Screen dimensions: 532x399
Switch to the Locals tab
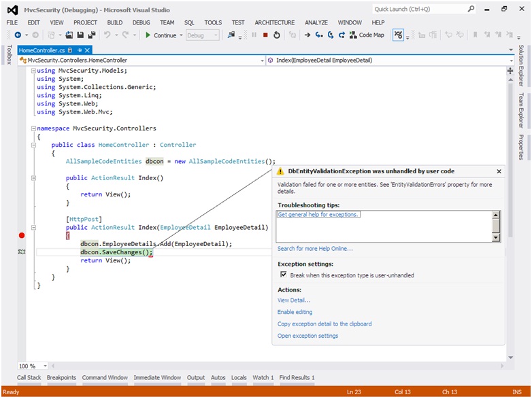tap(239, 377)
